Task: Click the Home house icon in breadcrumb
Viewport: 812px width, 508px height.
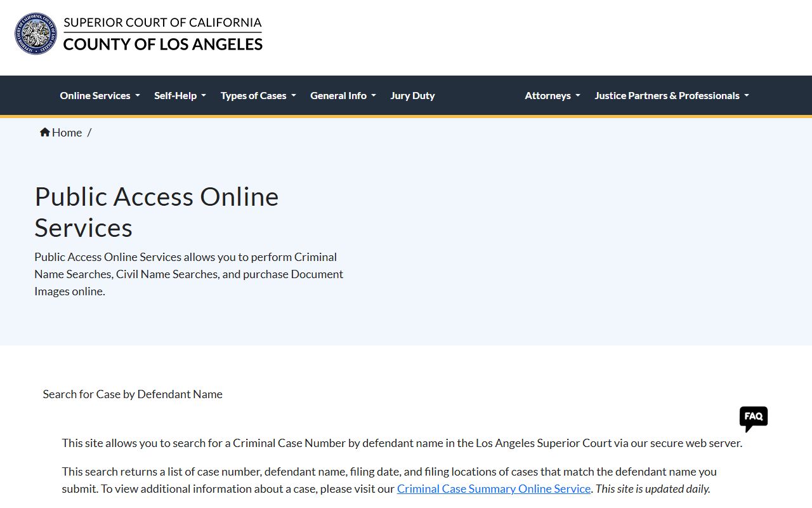Action: [45, 132]
